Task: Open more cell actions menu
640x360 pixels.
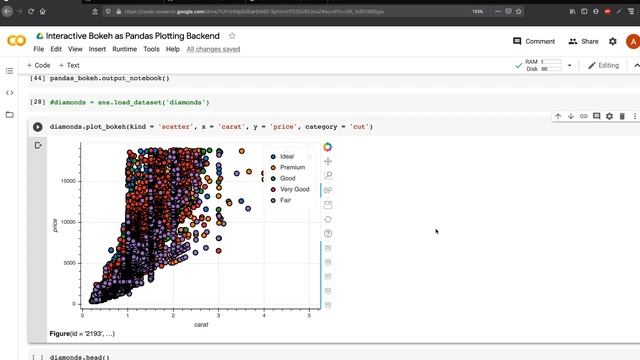Action: pyautogui.click(x=635, y=116)
